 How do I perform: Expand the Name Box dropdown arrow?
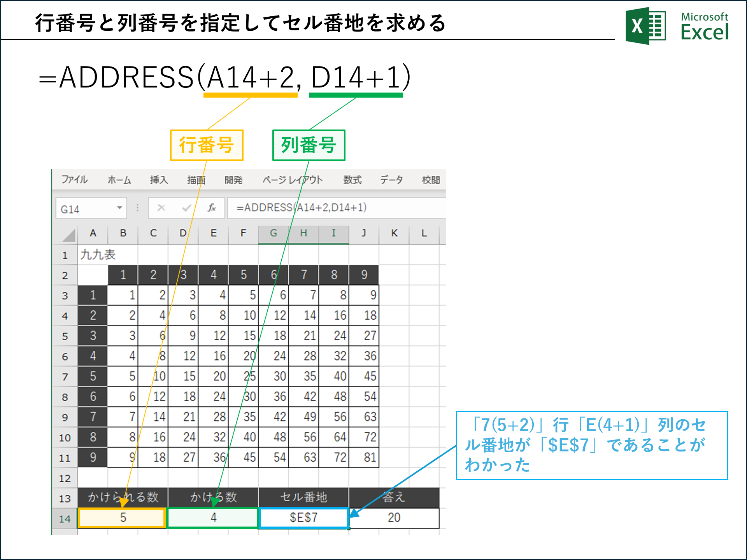(120, 208)
